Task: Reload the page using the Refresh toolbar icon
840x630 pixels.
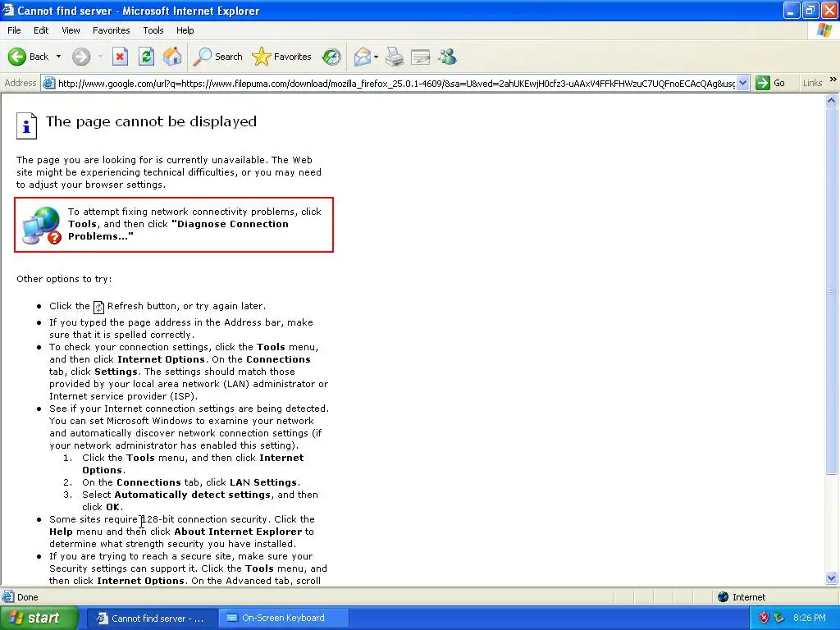Action: [146, 57]
